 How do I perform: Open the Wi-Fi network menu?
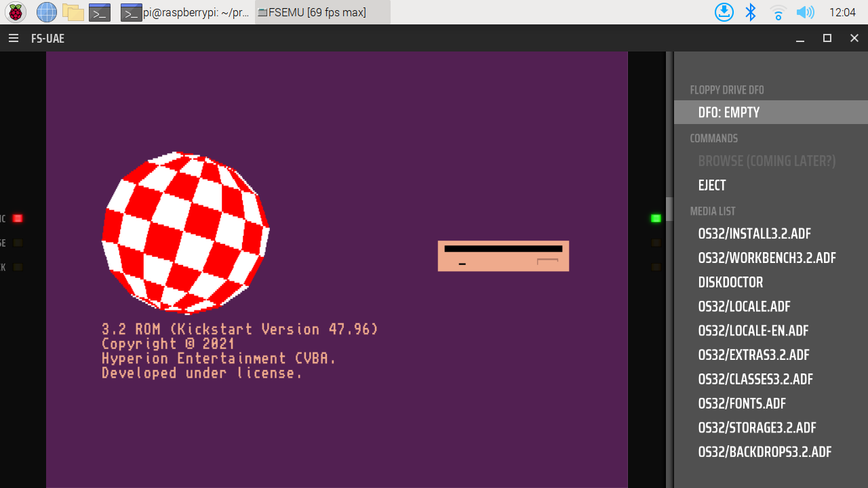778,12
